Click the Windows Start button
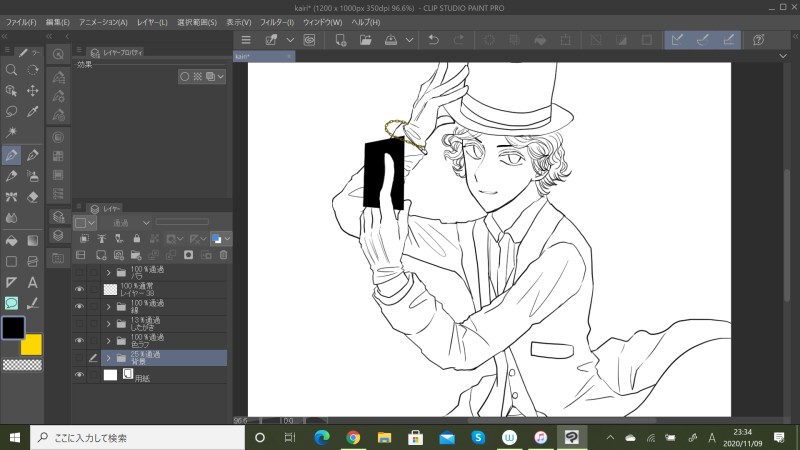 [15, 438]
